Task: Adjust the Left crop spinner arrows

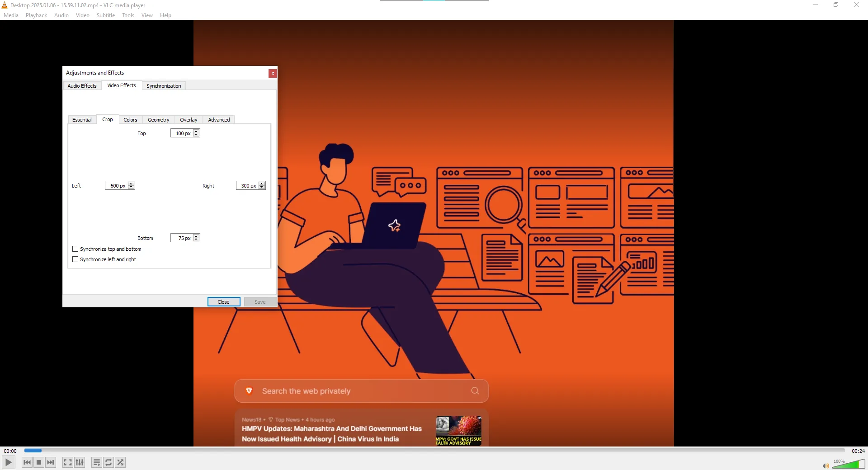Action: point(131,185)
